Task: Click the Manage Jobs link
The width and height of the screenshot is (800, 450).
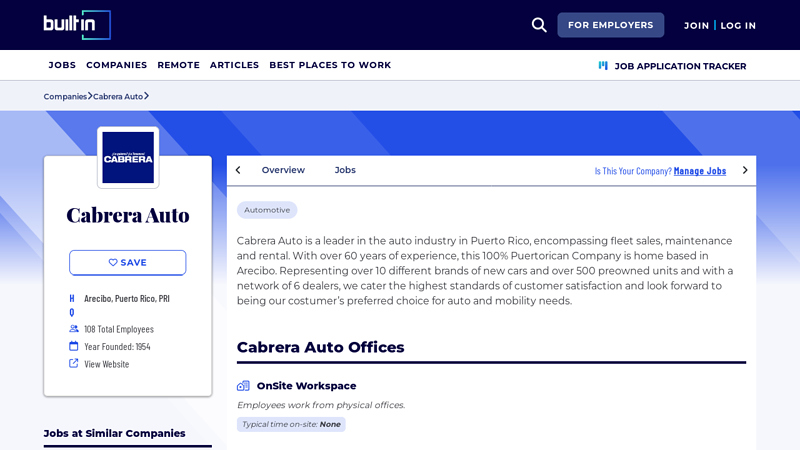Action: tap(699, 171)
